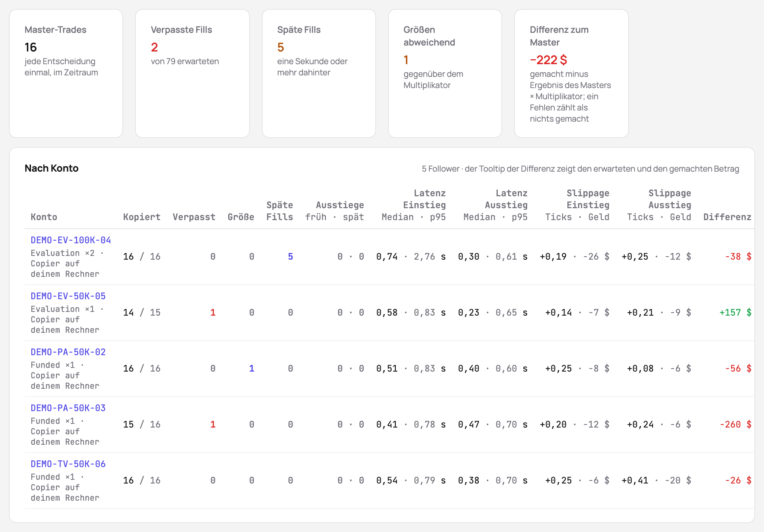Click the Slippage Ausstieg column header
This screenshot has height=532, width=764.
pyautogui.click(x=659, y=205)
